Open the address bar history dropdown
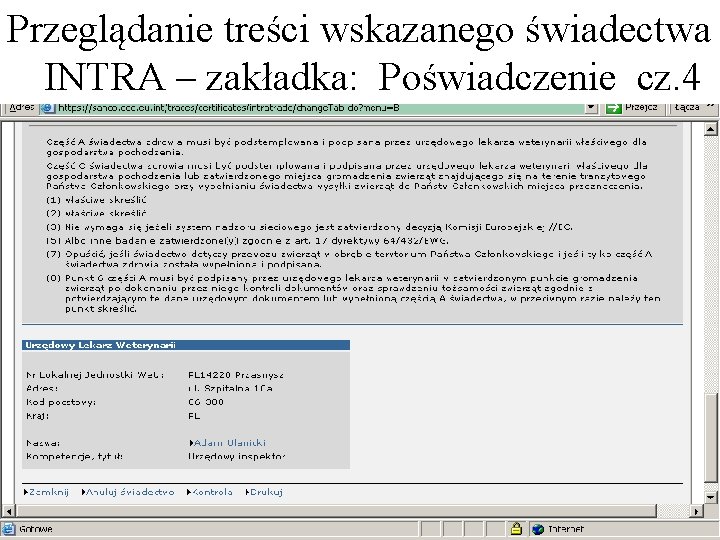The image size is (720, 540). coord(591,108)
